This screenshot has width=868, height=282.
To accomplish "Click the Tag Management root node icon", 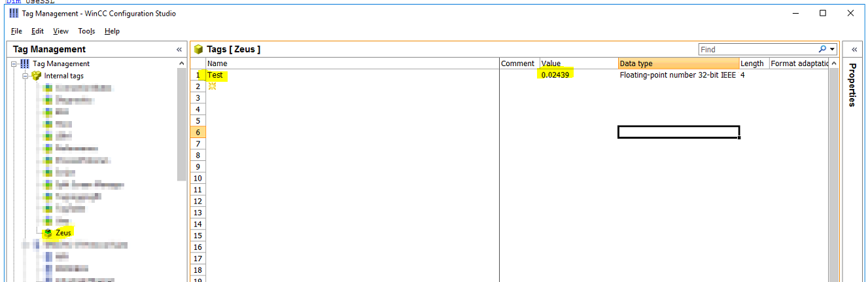I will 25,63.
